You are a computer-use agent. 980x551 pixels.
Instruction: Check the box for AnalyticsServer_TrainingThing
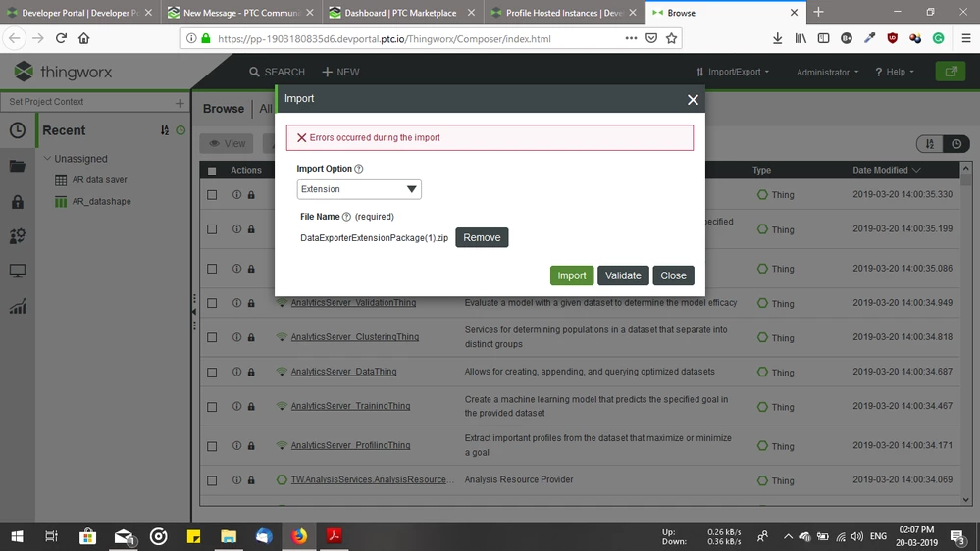[x=212, y=407]
